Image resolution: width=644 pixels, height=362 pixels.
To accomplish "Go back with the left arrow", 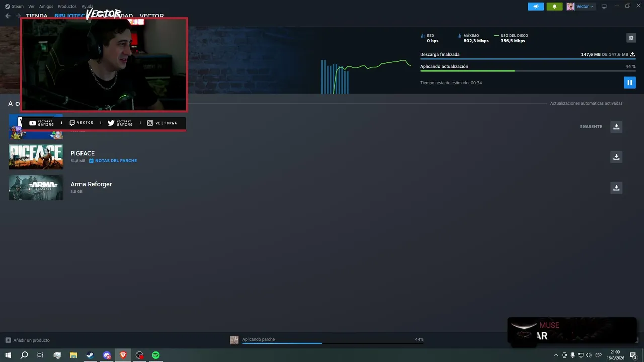I will point(8,16).
